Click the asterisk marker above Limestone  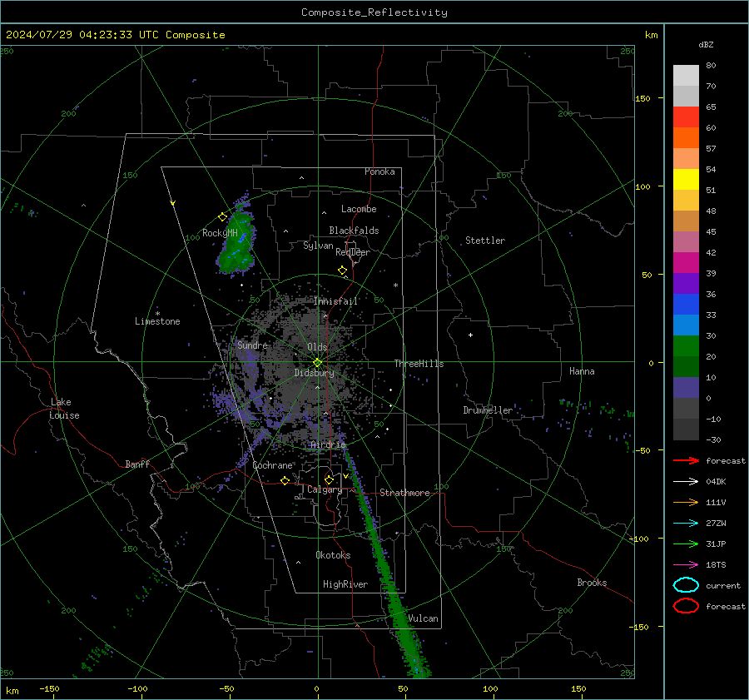coord(157,314)
